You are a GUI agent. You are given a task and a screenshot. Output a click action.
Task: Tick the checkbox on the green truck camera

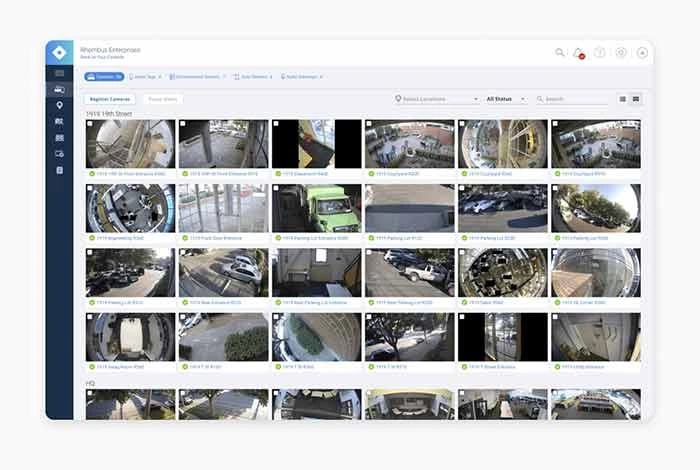[x=276, y=188]
